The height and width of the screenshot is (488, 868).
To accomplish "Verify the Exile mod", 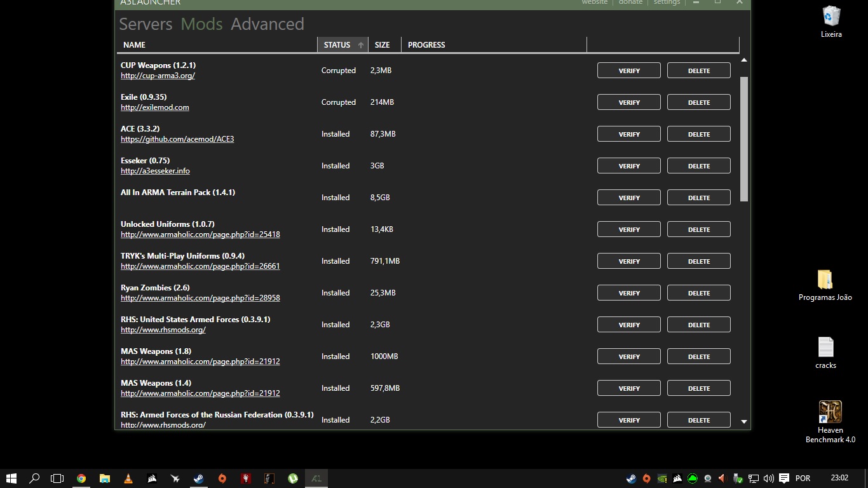I will (629, 102).
